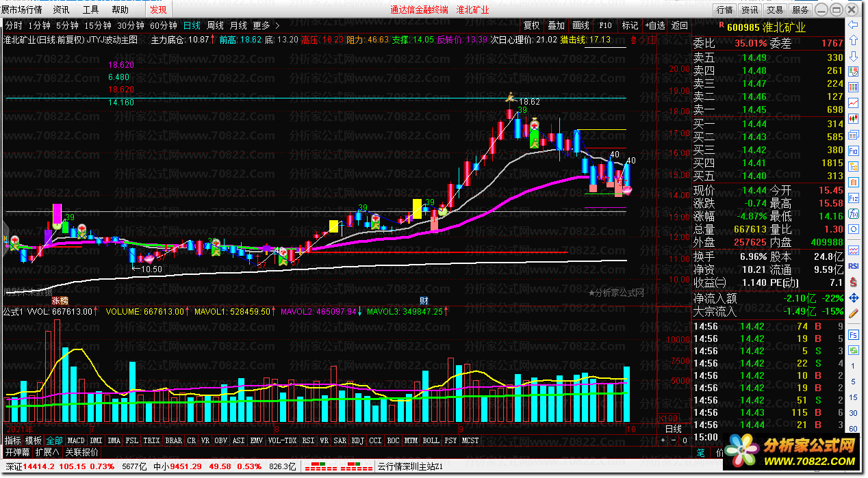868x478 pixels.
Task: Click the F12 icon in the right sidebar
Action: pyautogui.click(x=853, y=198)
